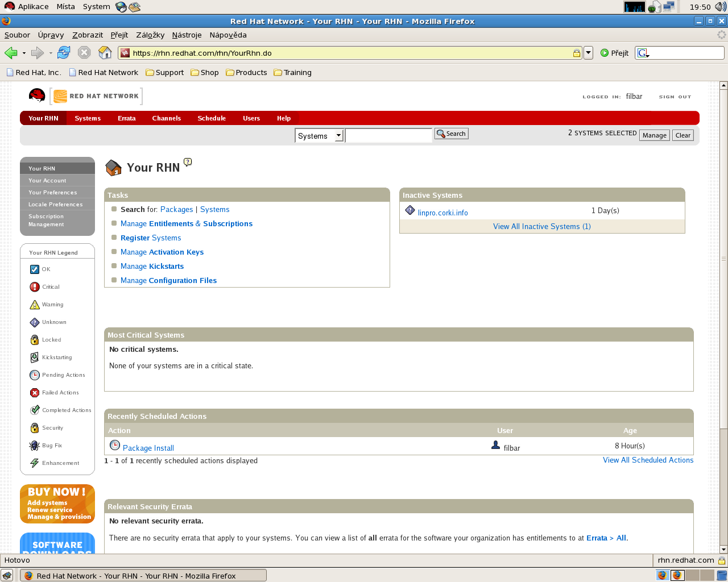Open the Soubor menu
Image resolution: width=728 pixels, height=582 pixels.
tap(17, 35)
